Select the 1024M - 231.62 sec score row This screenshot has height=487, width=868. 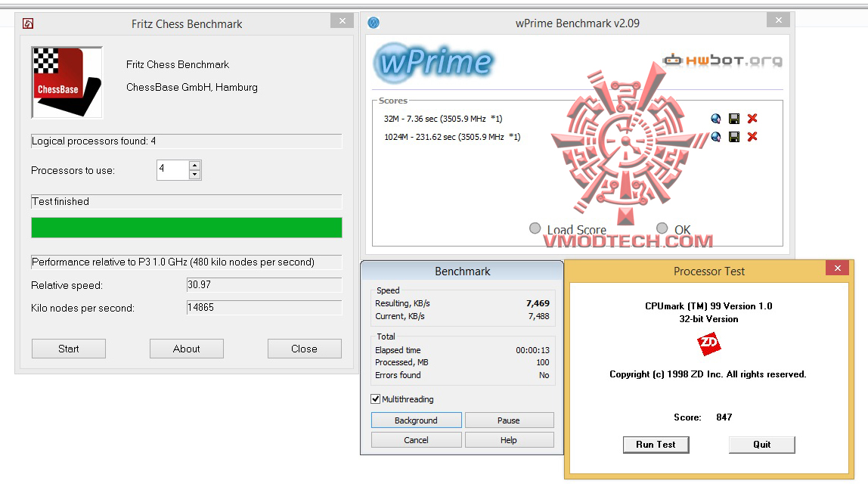452,137
